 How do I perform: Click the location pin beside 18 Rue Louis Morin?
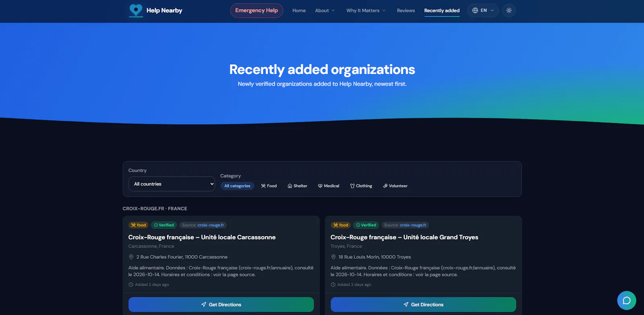click(333, 257)
